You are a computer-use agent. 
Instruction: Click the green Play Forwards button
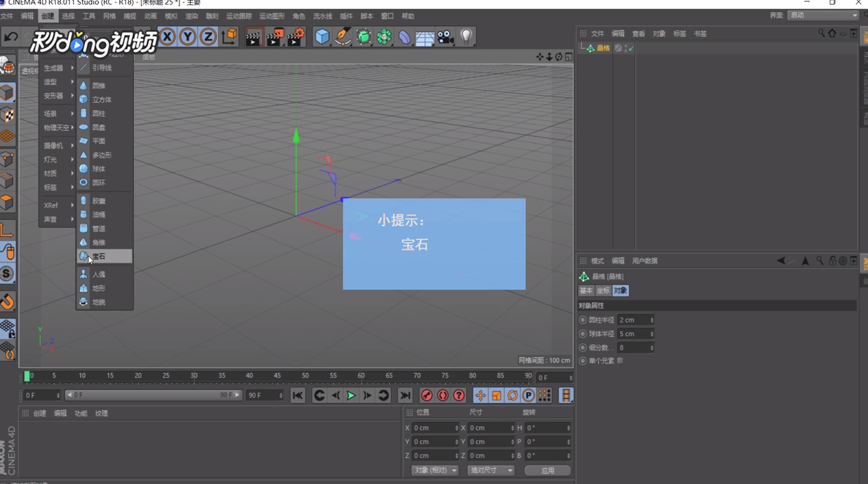tap(351, 396)
